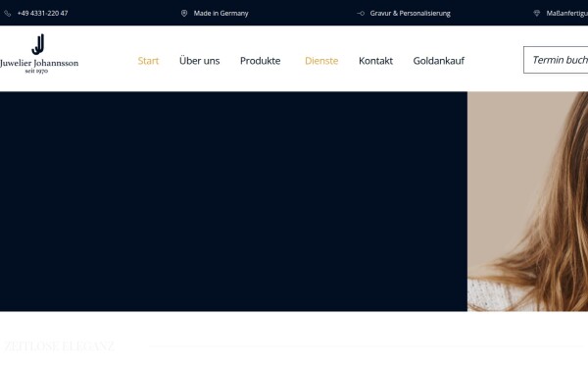Go to the Start menu item

tap(148, 61)
